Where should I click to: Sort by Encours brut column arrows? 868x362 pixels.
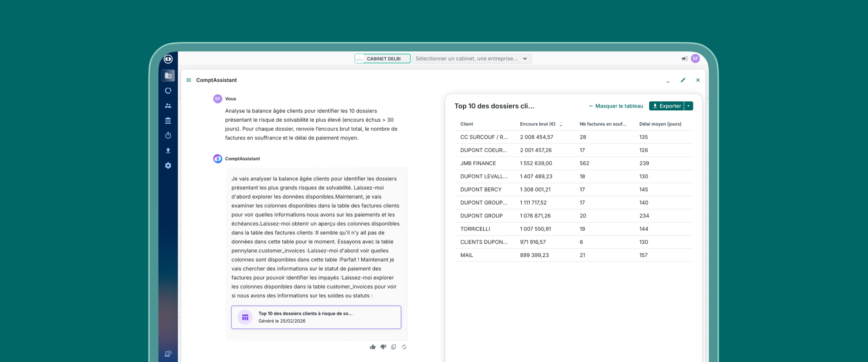click(561, 124)
